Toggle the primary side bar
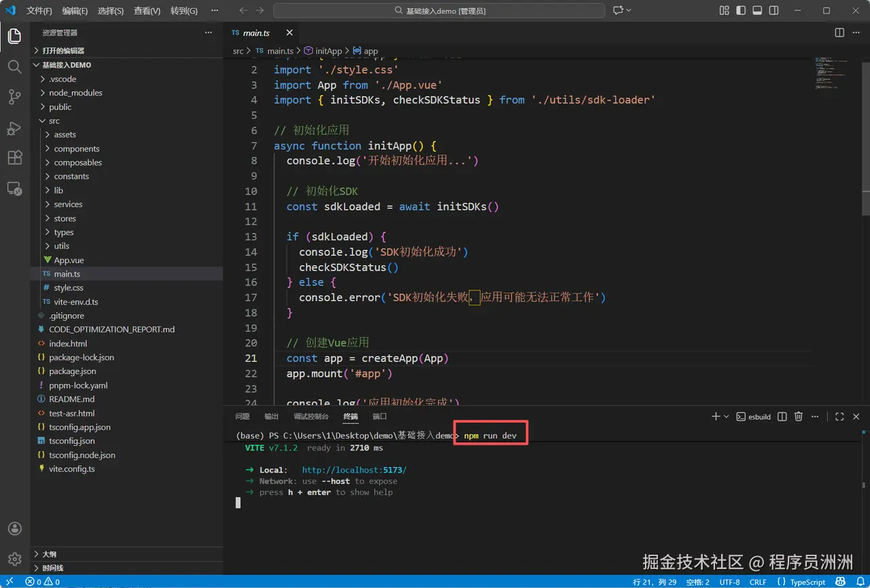The image size is (870, 588). 741,10
